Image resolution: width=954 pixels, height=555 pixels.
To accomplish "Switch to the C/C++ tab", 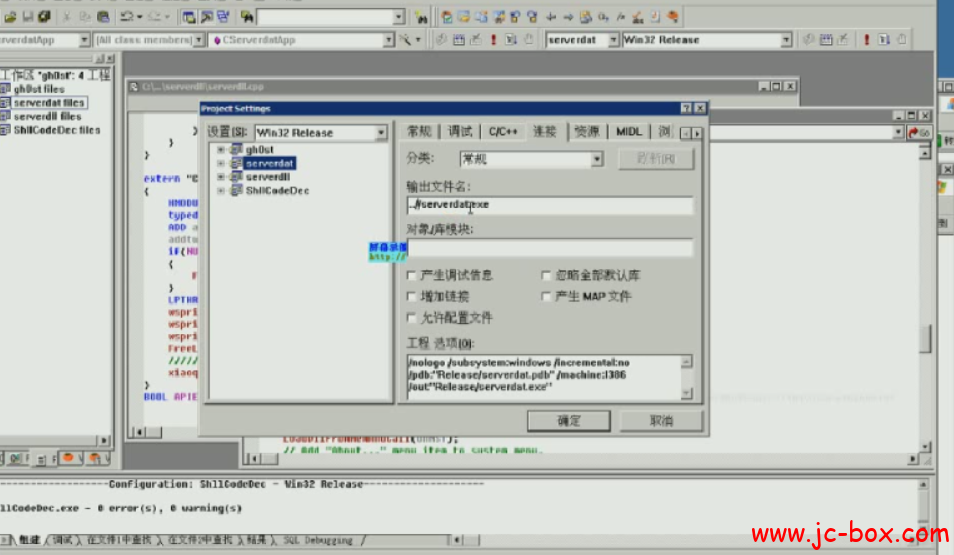I will click(x=503, y=132).
